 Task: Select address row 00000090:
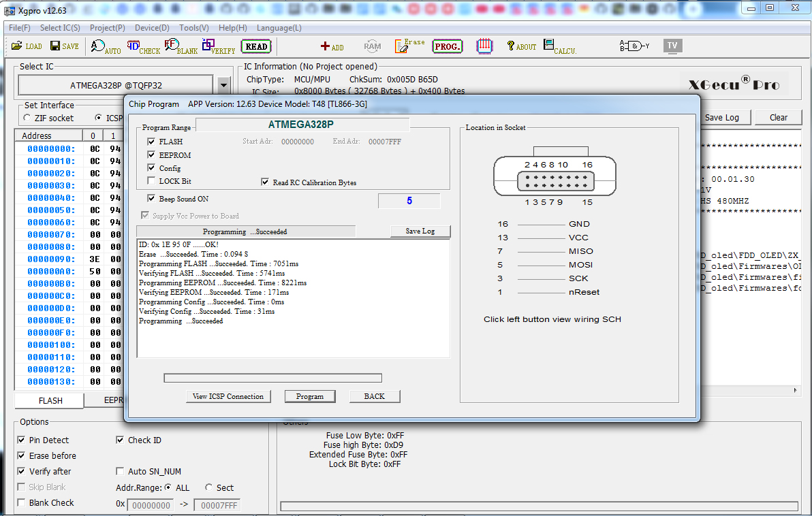[x=50, y=259]
